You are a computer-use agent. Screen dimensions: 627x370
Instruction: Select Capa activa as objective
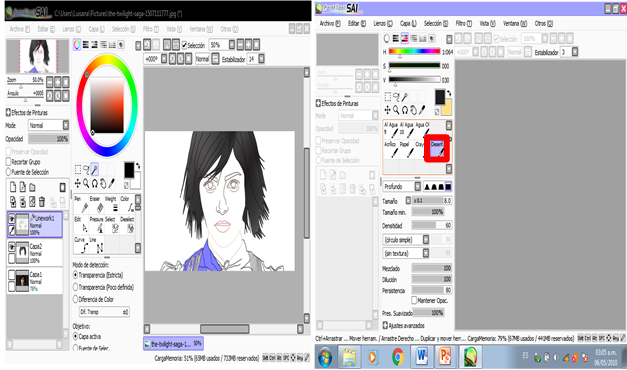[x=75, y=336]
